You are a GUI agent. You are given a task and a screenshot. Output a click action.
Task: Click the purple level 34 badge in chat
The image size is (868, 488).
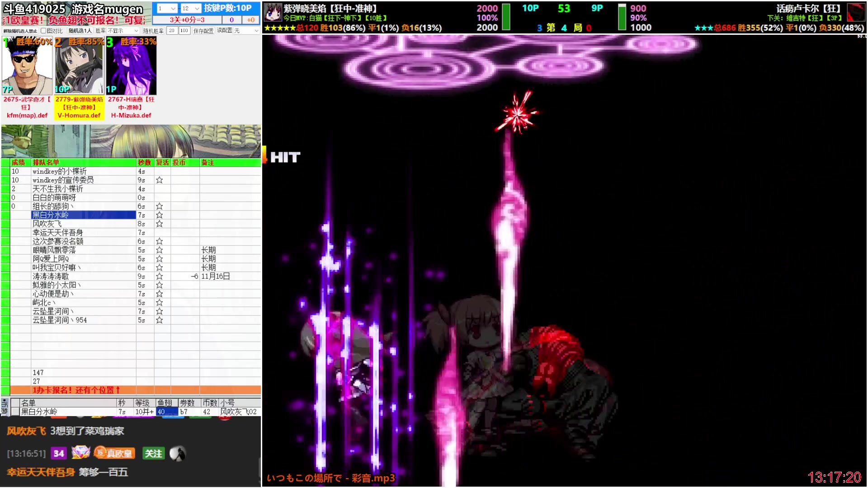(x=59, y=454)
